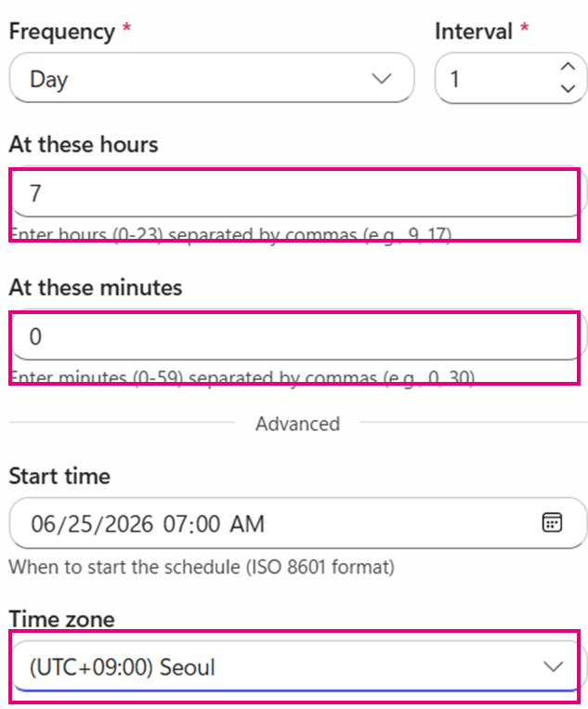Click the hours helper text below the field
The width and height of the screenshot is (588, 709).
coord(230,235)
